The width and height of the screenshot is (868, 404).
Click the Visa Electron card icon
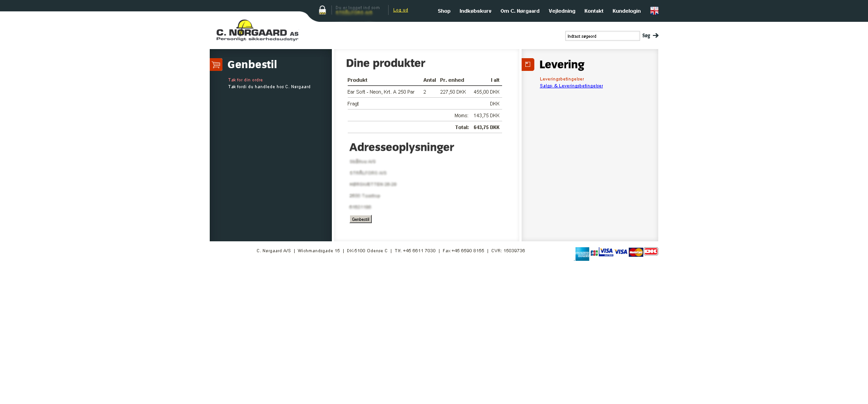606,252
